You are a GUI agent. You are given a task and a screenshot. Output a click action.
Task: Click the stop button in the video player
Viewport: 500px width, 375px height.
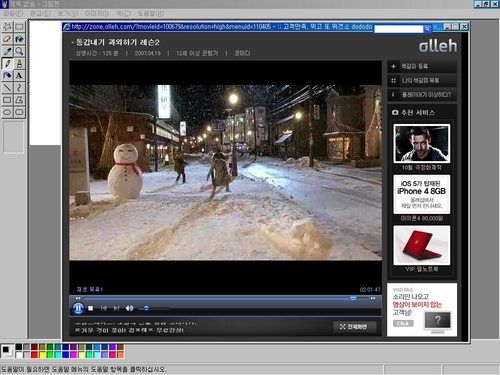(x=90, y=308)
